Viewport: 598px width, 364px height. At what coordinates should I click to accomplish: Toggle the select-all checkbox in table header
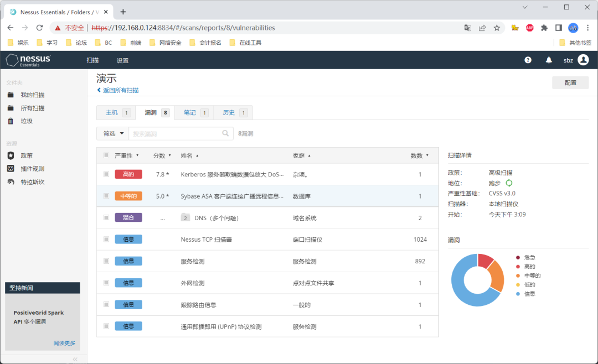[x=106, y=155]
